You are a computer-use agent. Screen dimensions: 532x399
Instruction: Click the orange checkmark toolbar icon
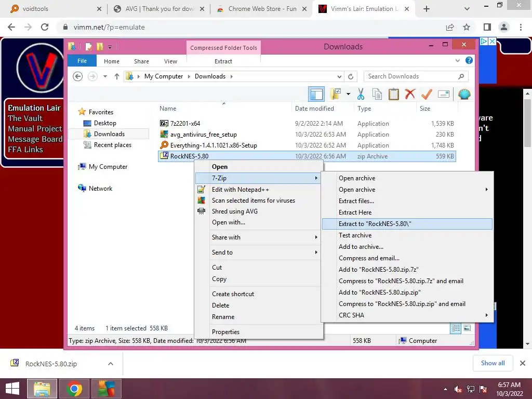coord(427,94)
